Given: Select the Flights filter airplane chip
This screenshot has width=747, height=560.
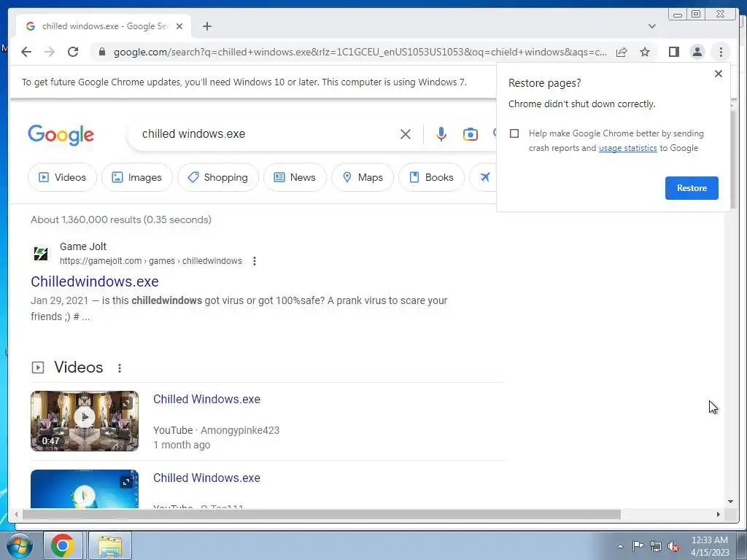Looking at the screenshot, I should coord(484,177).
